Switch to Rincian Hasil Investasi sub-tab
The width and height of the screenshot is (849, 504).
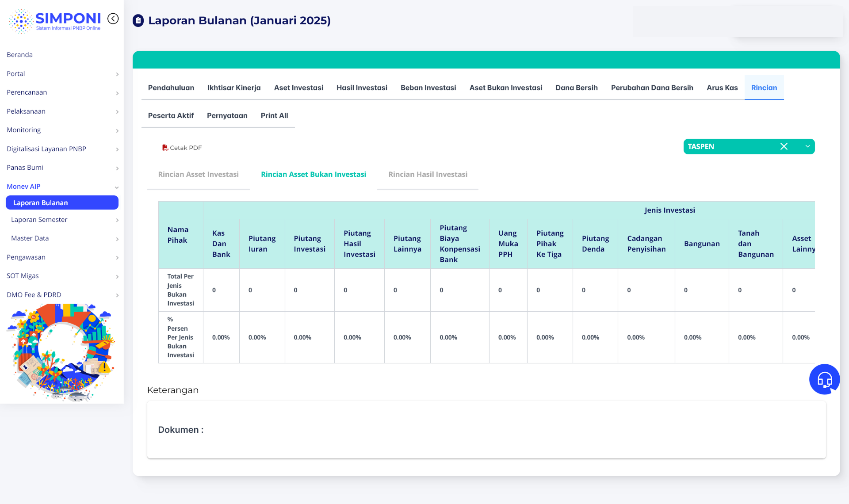pos(428,174)
